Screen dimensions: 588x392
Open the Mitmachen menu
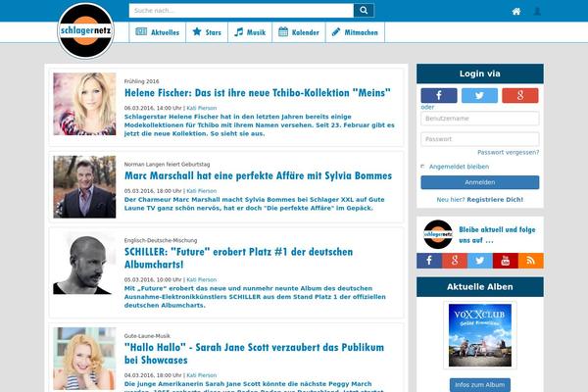tap(355, 32)
